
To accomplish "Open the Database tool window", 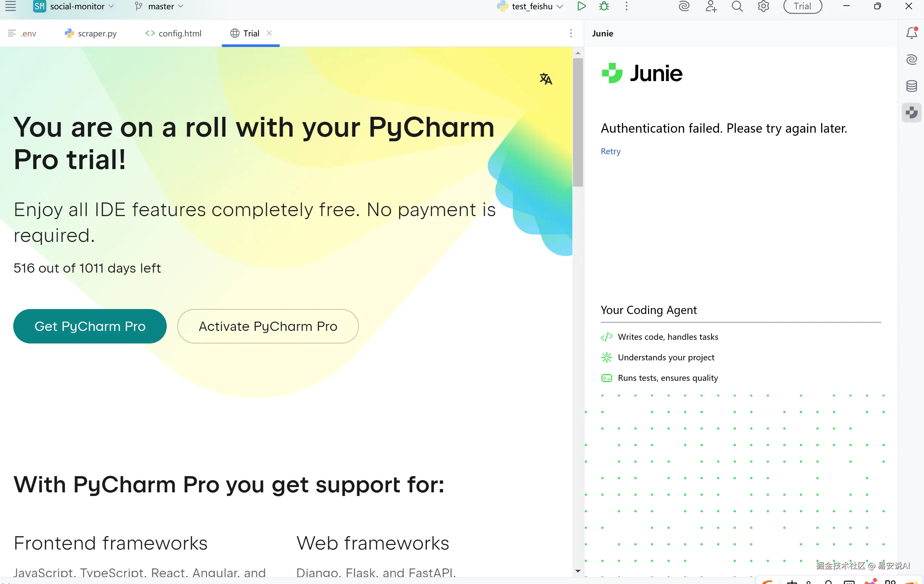I will point(912,86).
